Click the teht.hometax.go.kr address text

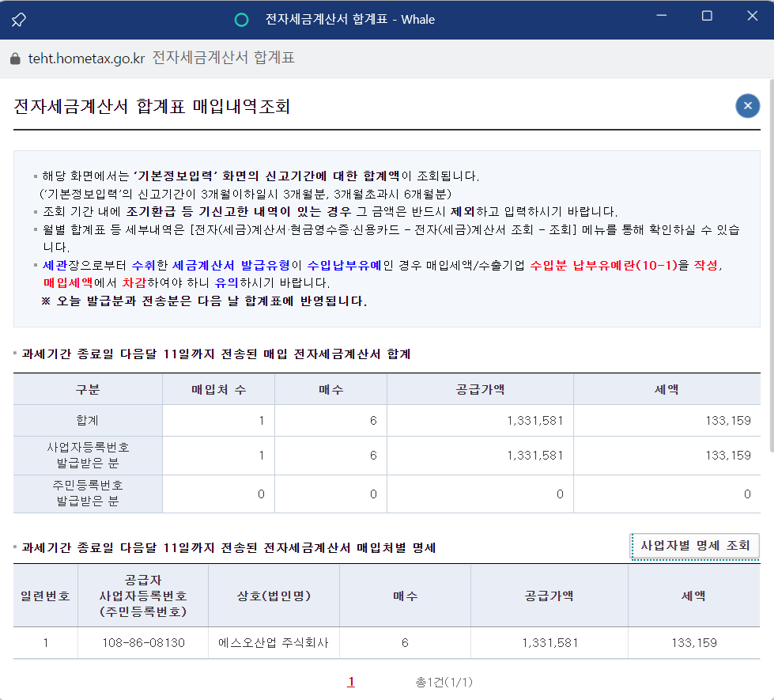(x=86, y=59)
